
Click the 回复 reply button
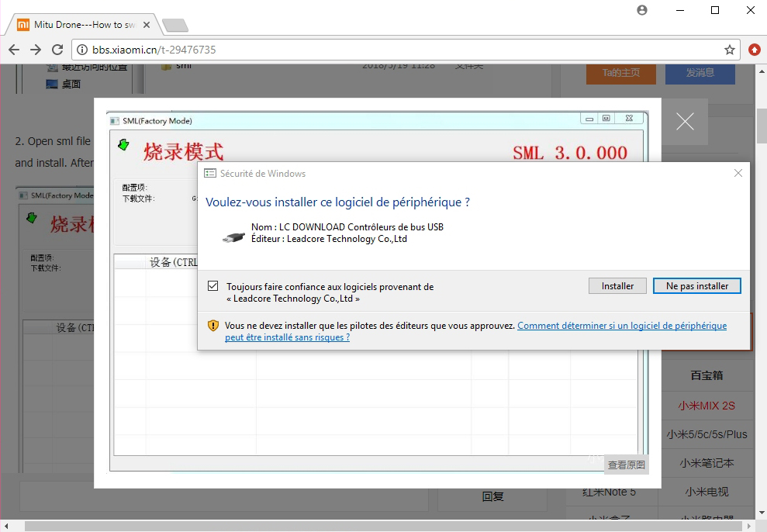[492, 497]
